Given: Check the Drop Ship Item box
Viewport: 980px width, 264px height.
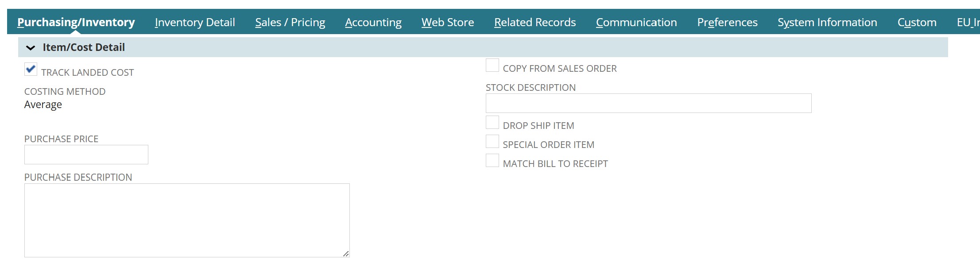Looking at the screenshot, I should 492,122.
